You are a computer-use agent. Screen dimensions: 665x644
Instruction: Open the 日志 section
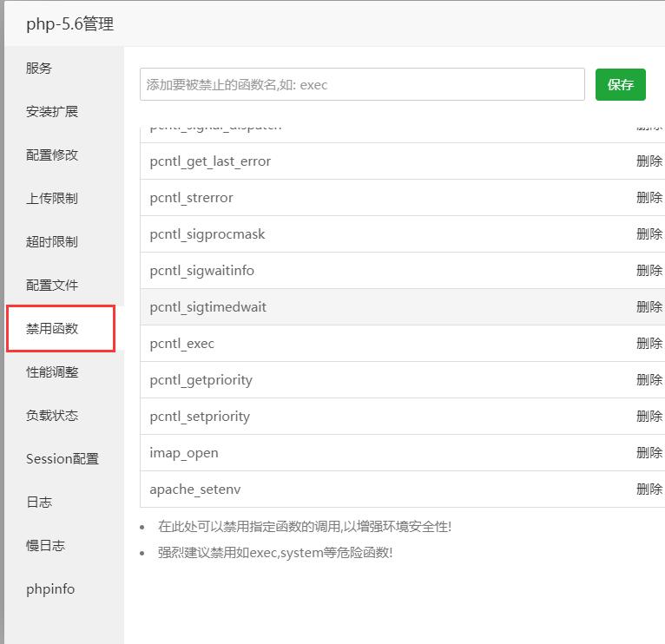pyautogui.click(x=39, y=503)
